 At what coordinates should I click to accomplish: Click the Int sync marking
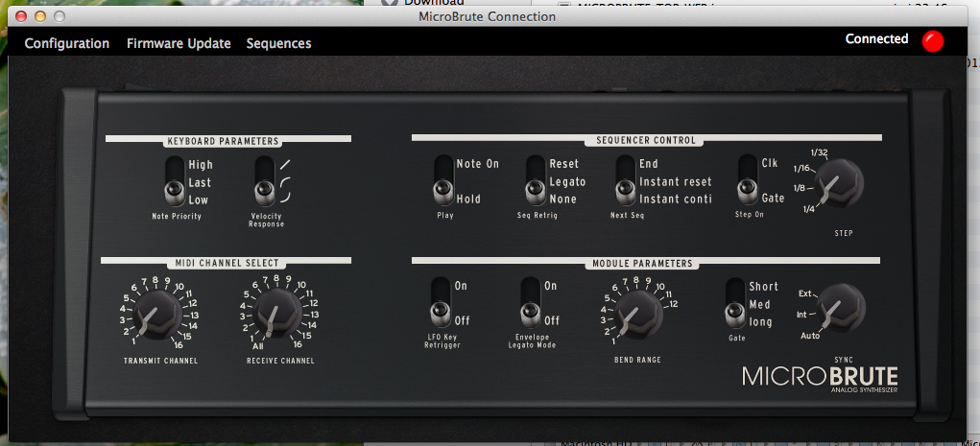(x=801, y=315)
